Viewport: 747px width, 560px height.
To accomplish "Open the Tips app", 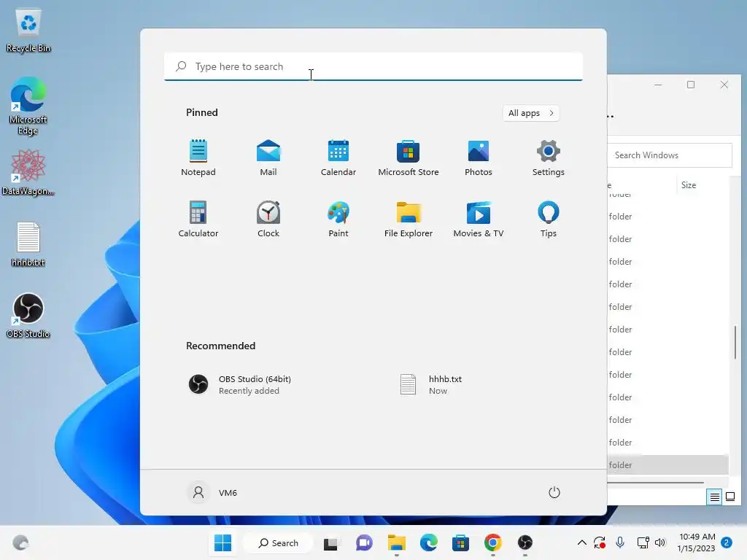I will point(549,219).
